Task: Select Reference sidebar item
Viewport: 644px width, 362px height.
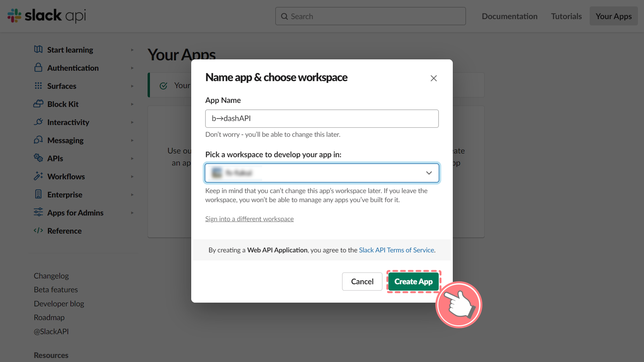Action: click(64, 231)
